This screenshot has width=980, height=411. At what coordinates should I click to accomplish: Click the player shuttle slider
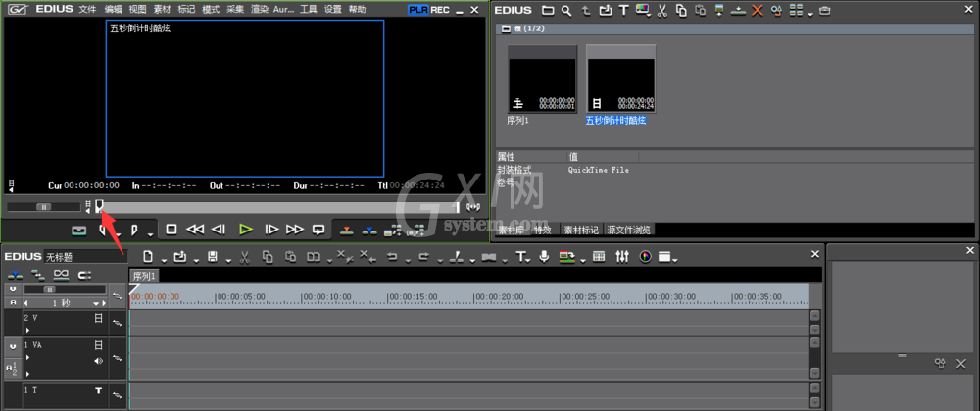coord(44,206)
